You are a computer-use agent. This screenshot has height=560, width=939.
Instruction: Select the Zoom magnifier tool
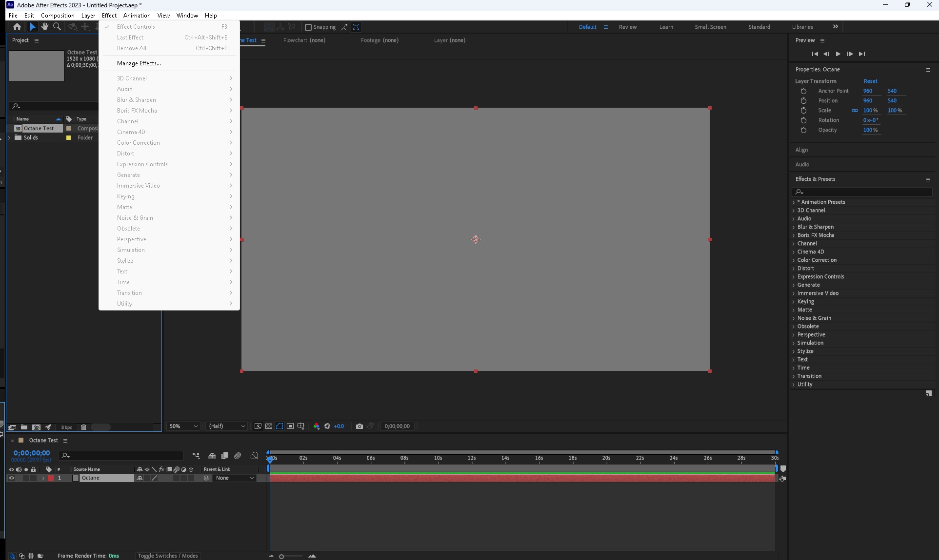(57, 27)
